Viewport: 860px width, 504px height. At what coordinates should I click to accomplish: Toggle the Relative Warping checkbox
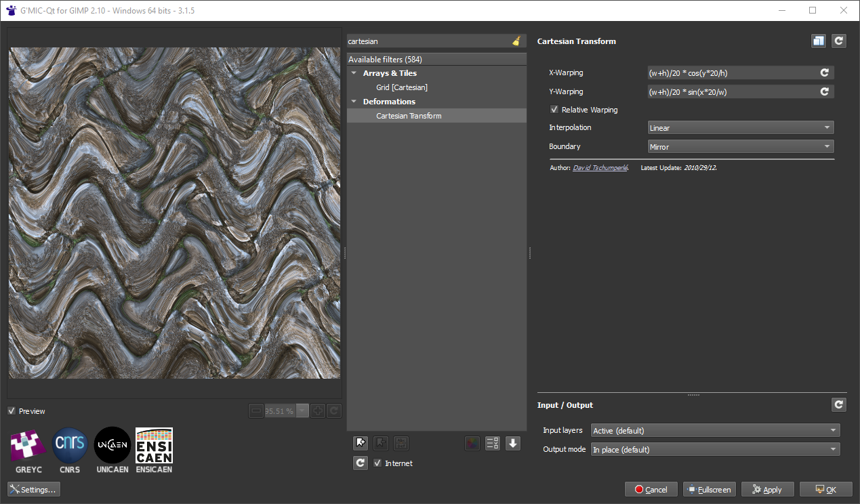click(x=554, y=109)
